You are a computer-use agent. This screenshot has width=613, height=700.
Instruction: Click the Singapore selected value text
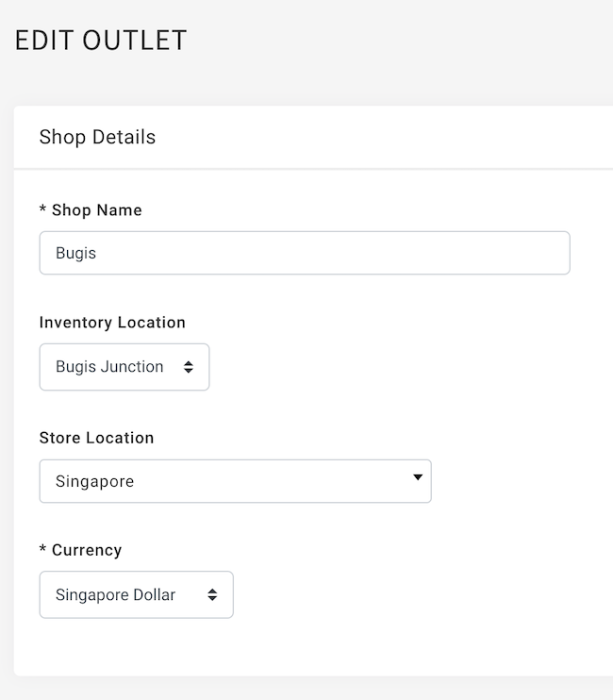pyautogui.click(x=94, y=482)
